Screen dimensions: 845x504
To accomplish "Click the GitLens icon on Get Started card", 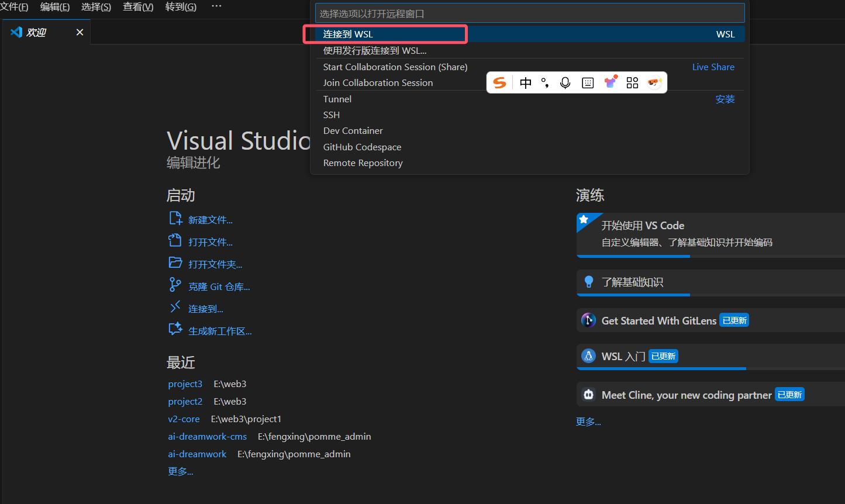I will (588, 320).
